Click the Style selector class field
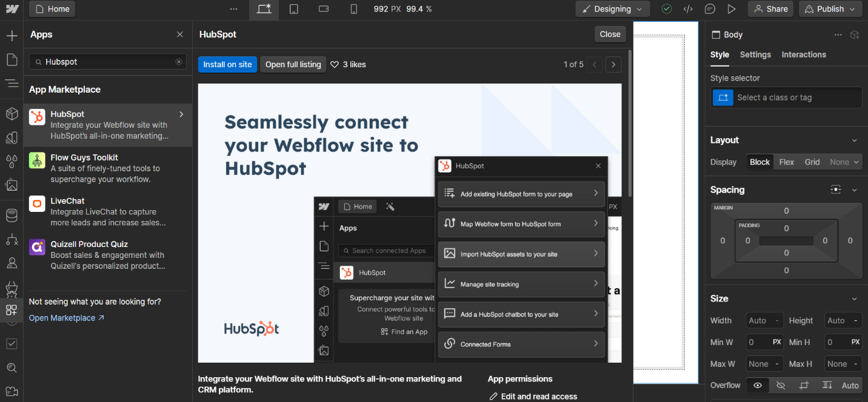Screen dimensions: 868x402 786,97
